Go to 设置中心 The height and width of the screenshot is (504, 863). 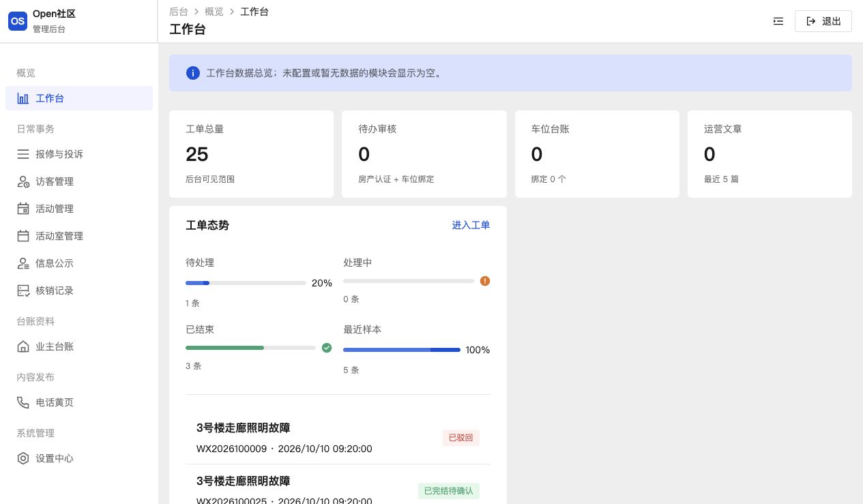coord(79,458)
